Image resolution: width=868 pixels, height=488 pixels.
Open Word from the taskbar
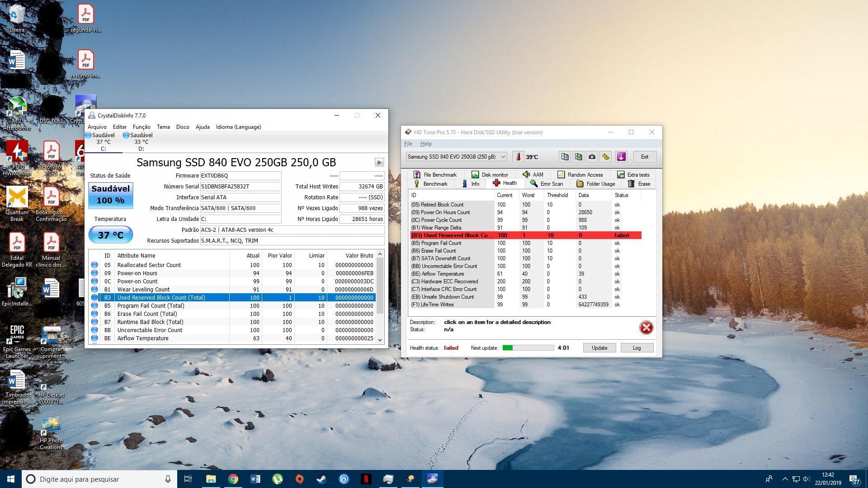click(255, 479)
